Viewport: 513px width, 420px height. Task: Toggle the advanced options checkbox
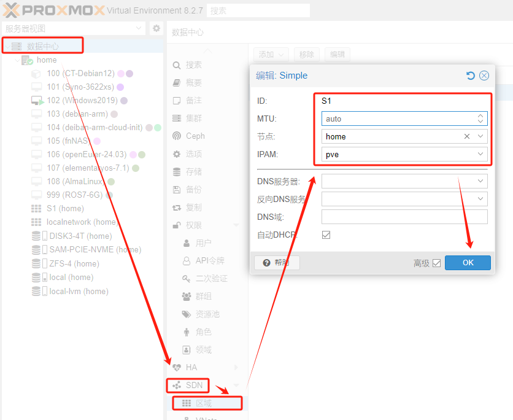tap(436, 263)
